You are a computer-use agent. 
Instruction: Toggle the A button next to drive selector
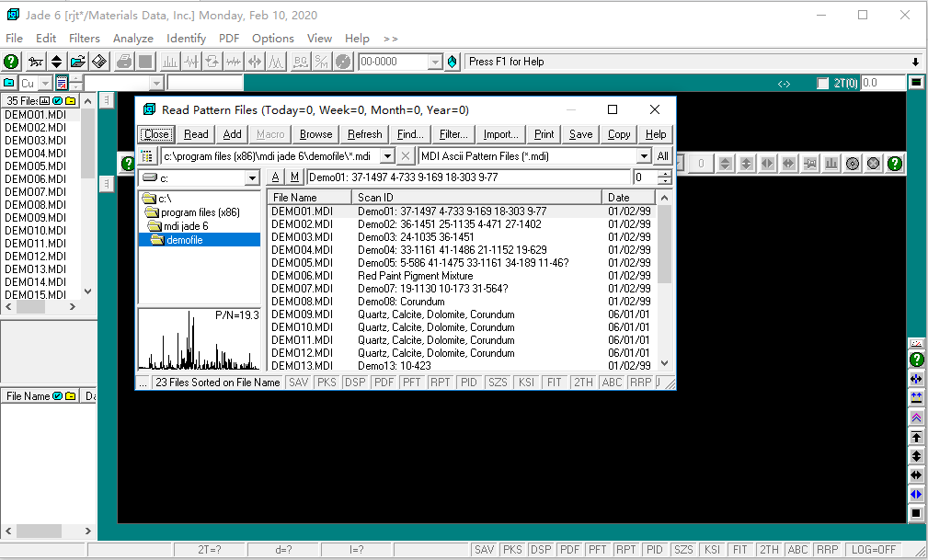click(275, 177)
